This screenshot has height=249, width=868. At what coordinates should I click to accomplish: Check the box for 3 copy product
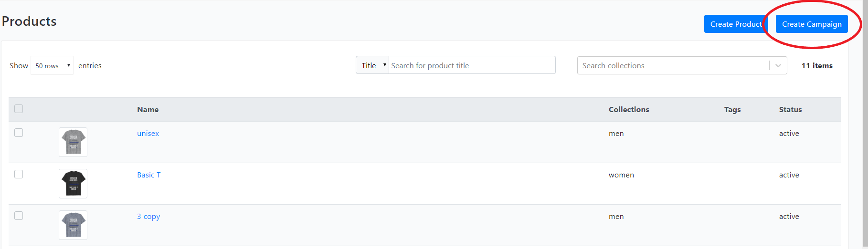point(19,216)
